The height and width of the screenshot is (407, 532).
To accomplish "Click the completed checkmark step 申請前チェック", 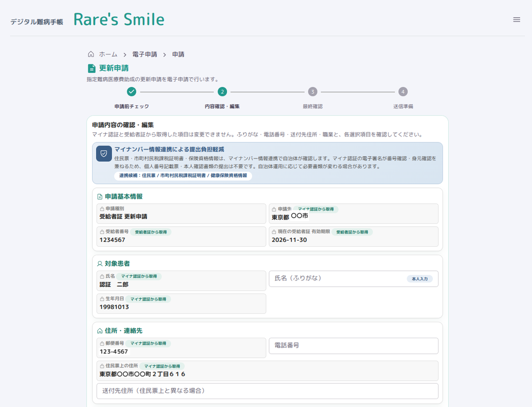I will 131,92.
